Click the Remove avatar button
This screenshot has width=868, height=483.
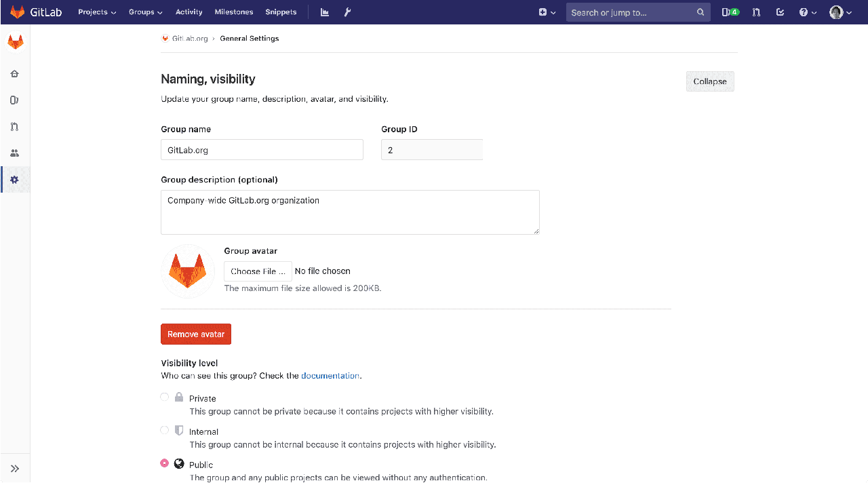pos(196,334)
